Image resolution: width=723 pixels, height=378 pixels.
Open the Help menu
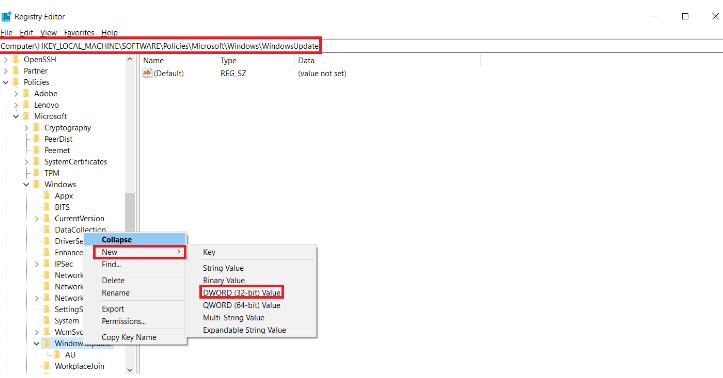(x=110, y=32)
